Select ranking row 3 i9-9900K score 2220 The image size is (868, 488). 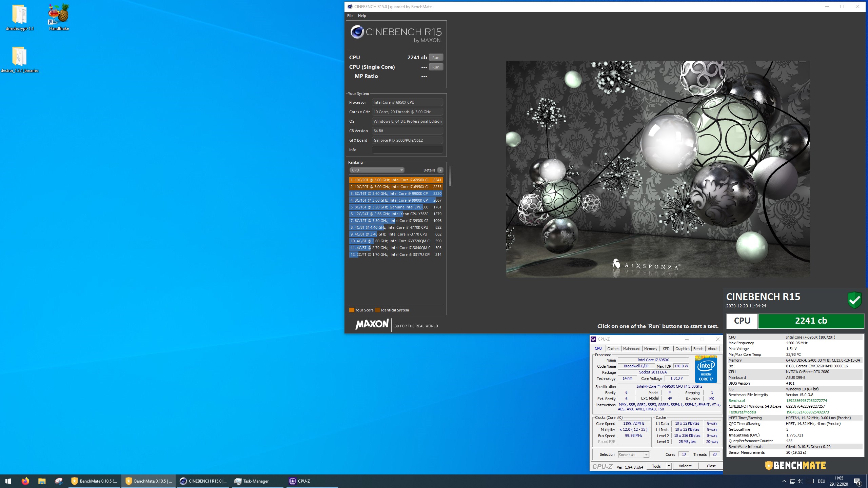pyautogui.click(x=396, y=194)
